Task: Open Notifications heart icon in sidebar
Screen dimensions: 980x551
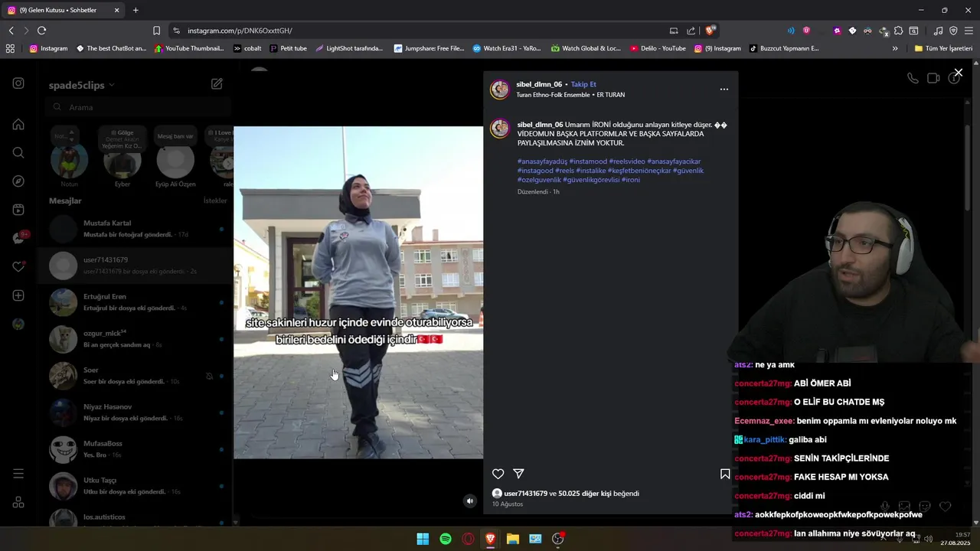Action: click(18, 267)
